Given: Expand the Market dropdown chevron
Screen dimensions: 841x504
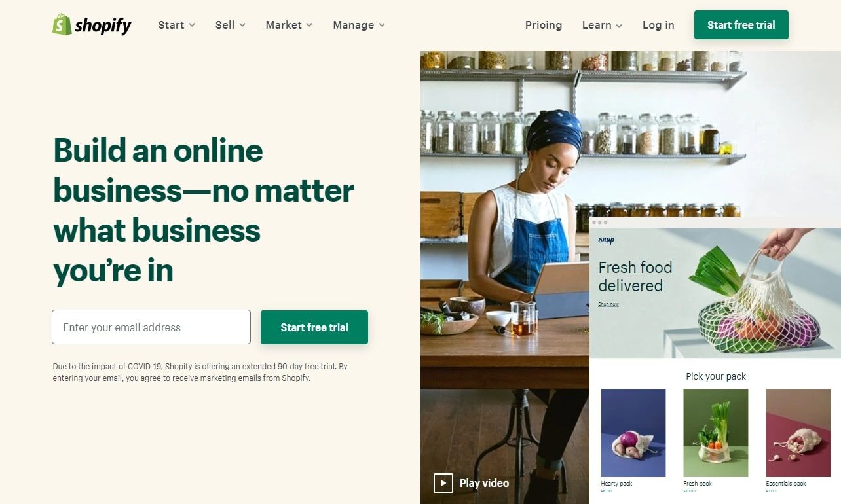Looking at the screenshot, I should tap(309, 25).
